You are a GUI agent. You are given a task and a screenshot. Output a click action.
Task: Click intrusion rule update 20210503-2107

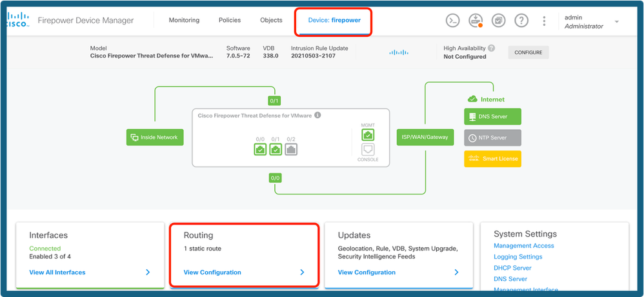click(314, 56)
